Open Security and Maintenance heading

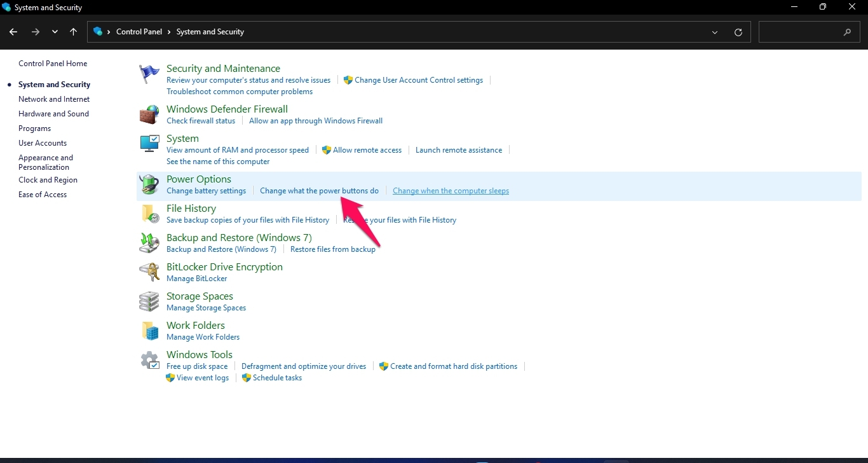point(223,69)
